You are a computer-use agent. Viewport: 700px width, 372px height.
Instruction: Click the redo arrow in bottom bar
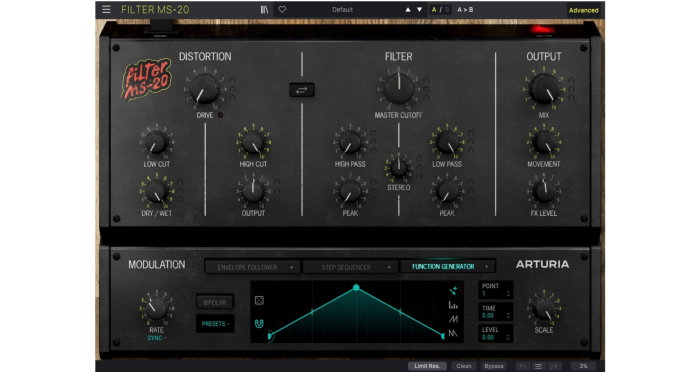[x=554, y=366]
